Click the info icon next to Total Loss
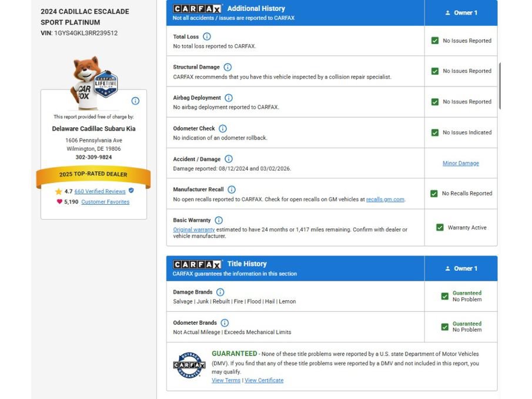This screenshot has height=399, width=532. [206, 36]
